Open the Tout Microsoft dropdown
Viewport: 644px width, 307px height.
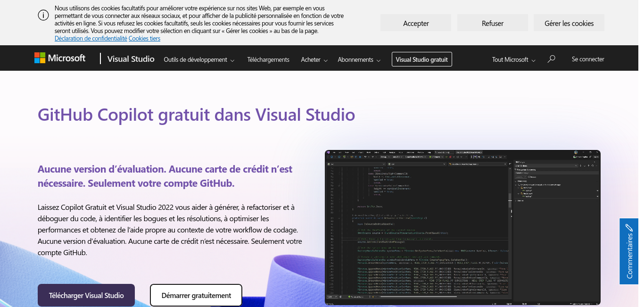point(513,59)
